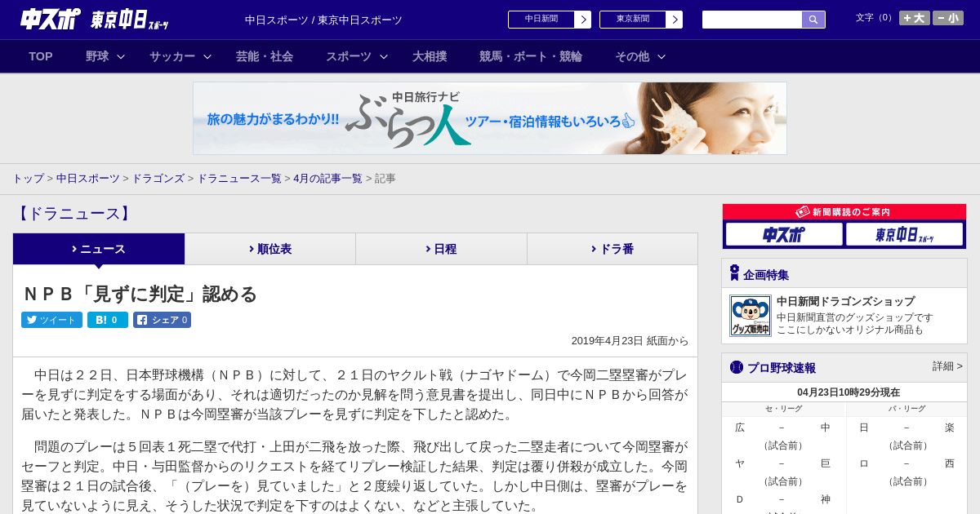The image size is (980, 514).
Task: Open 中日新聞ドラゴンズショップ link
Action: 845,301
